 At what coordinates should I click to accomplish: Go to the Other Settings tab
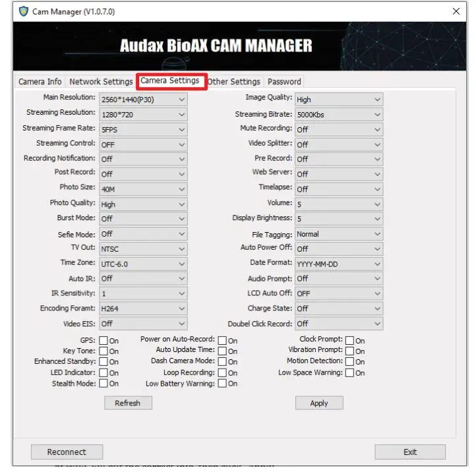click(x=234, y=82)
